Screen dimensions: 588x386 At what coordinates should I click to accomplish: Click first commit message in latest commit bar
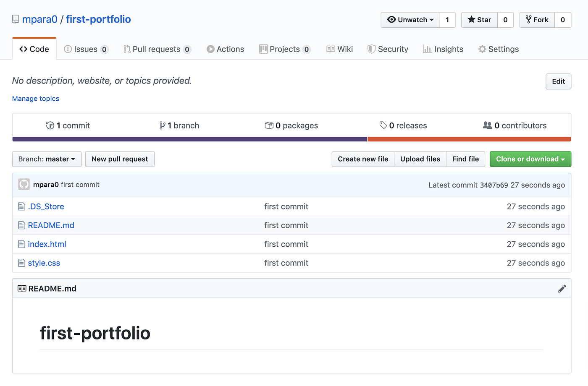[80, 185]
